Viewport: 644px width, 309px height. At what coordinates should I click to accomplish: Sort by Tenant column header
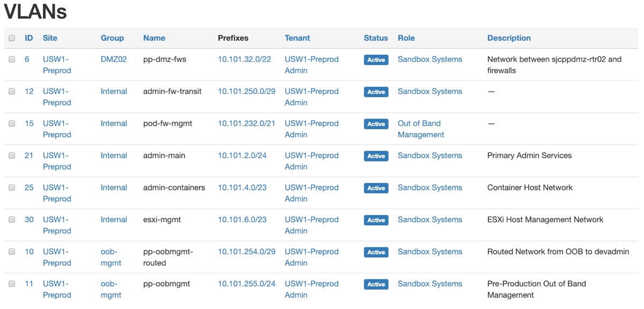[x=297, y=38]
